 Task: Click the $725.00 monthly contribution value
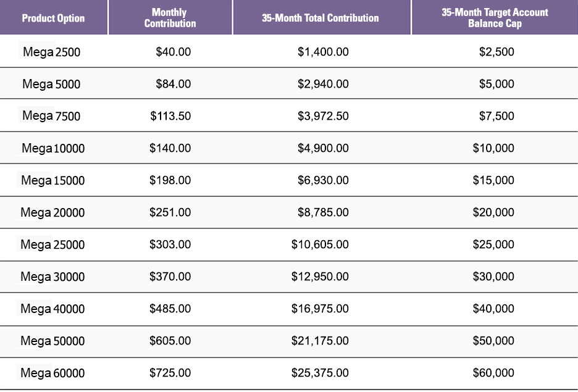170,372
